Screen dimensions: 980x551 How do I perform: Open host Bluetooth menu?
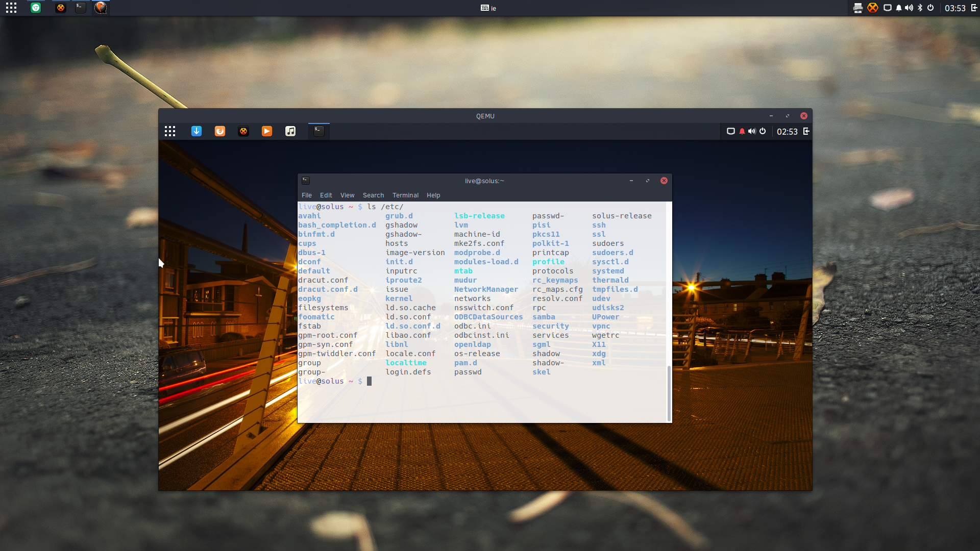pyautogui.click(x=920, y=8)
